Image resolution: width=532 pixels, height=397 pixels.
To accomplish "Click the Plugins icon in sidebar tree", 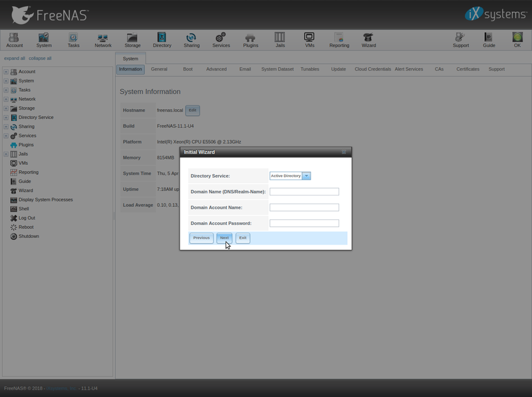I will pos(13,145).
